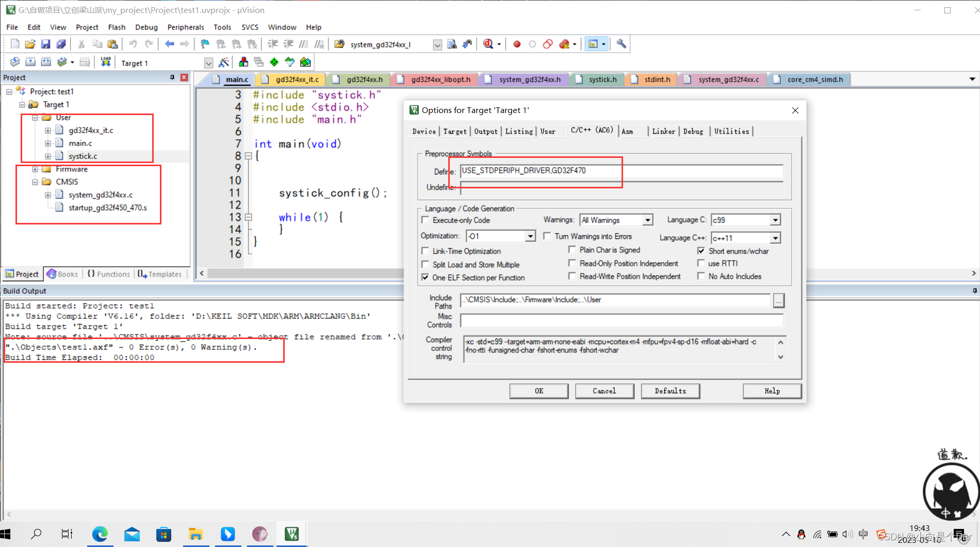Viewport: 980px width, 547px height.
Task: Open the Peripherals menu
Action: pos(186,27)
